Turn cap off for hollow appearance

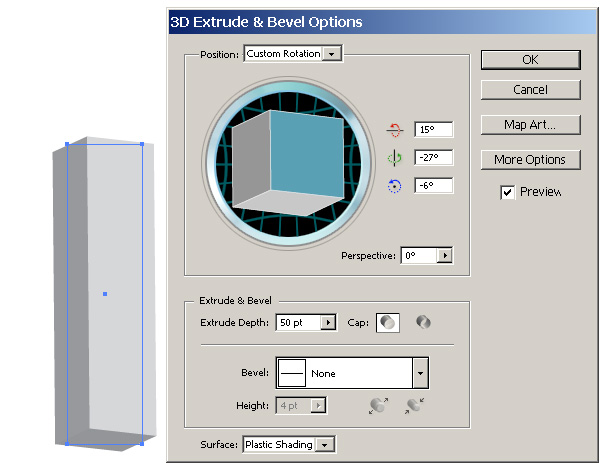point(423,322)
